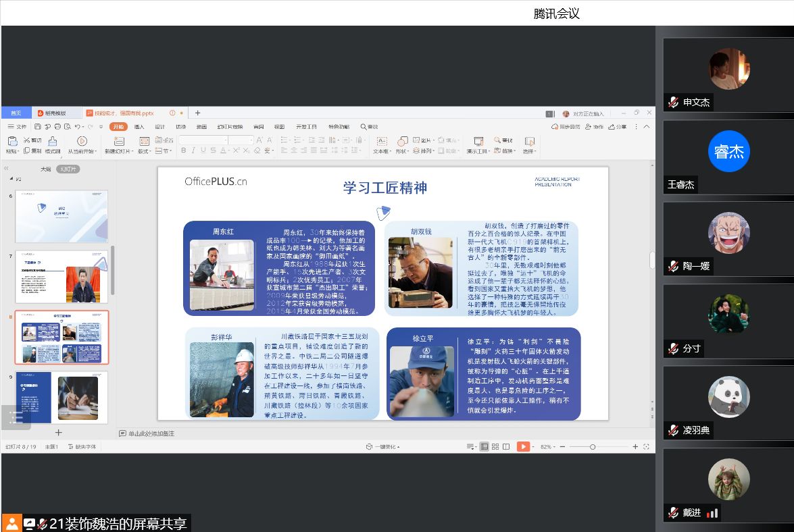Switch to slide sorter grid view
794x532 pixels.
[x=495, y=447]
